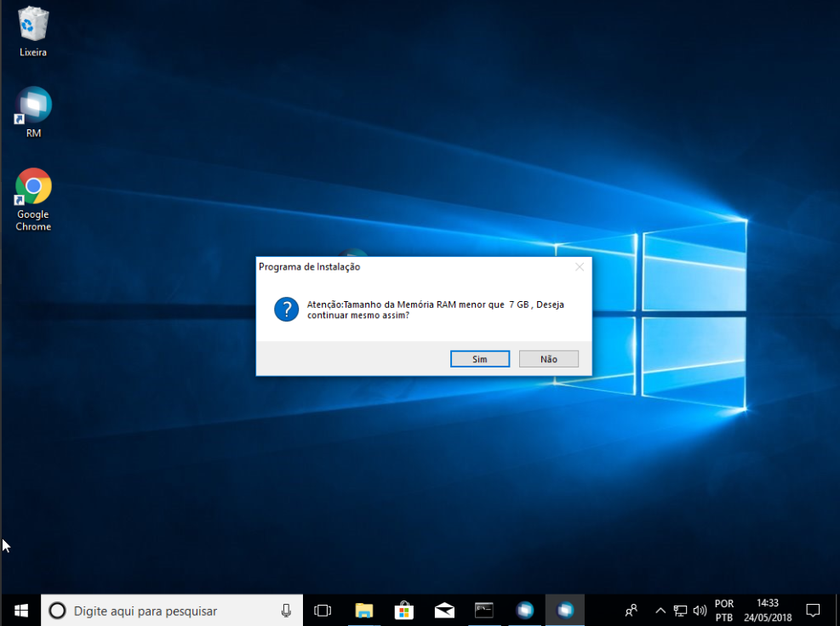840x626 pixels.
Task: Open the Lixeira recycle bin icon
Action: (33, 32)
